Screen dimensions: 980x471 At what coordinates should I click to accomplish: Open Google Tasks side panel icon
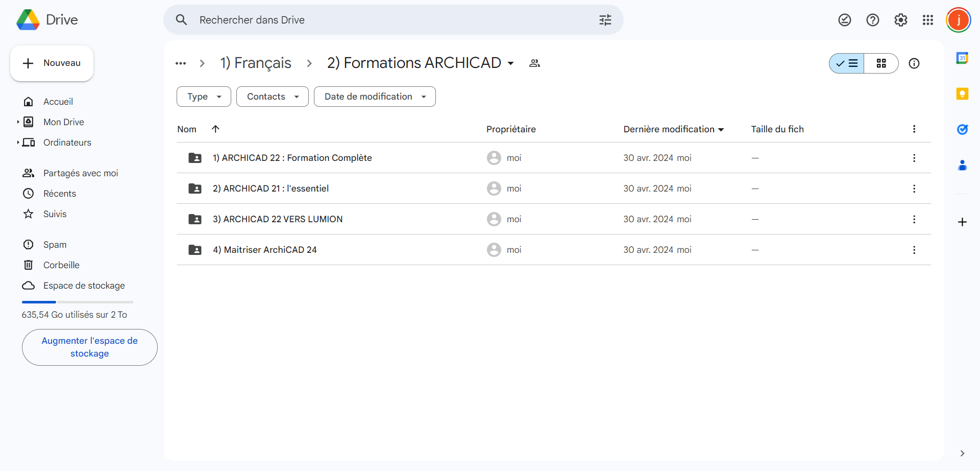[962, 129]
